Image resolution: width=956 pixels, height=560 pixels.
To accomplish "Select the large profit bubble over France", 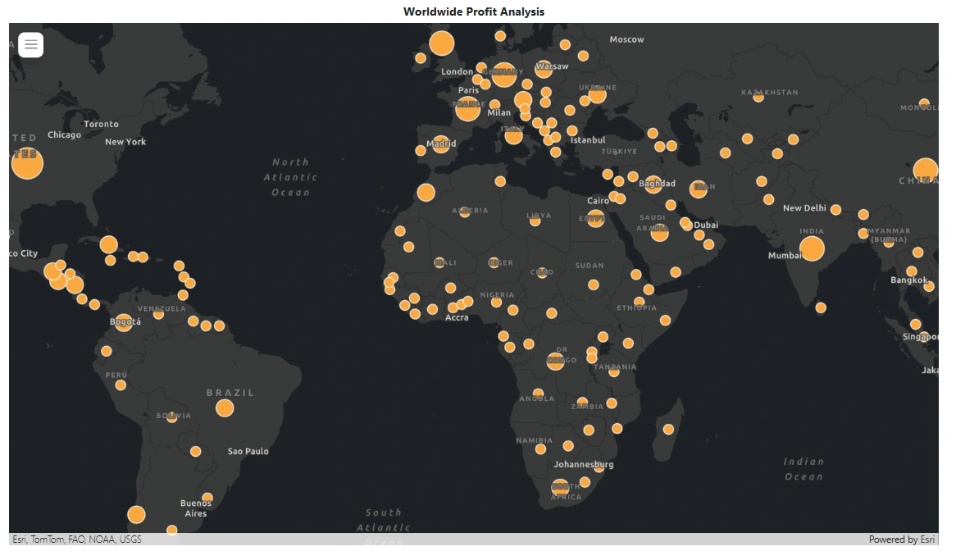I will pyautogui.click(x=467, y=108).
